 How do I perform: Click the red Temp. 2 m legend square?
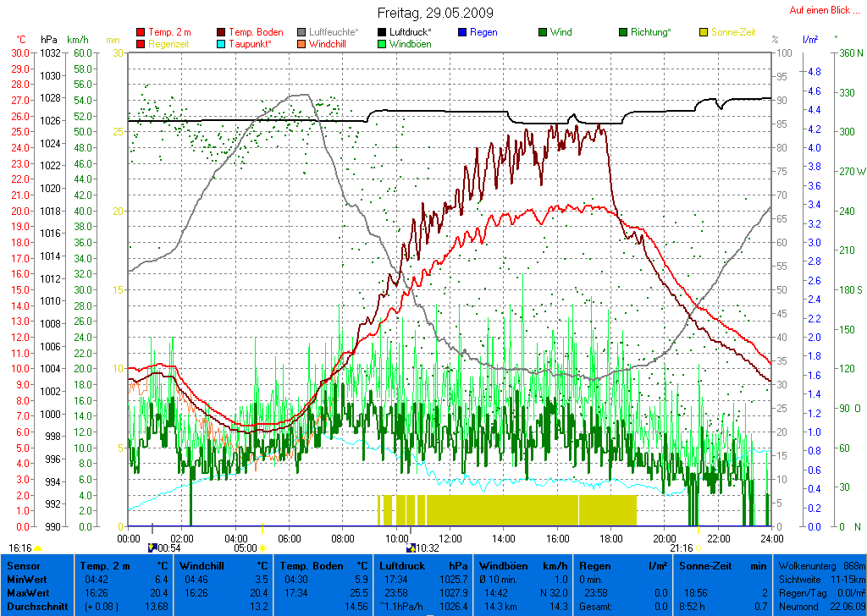tap(141, 32)
